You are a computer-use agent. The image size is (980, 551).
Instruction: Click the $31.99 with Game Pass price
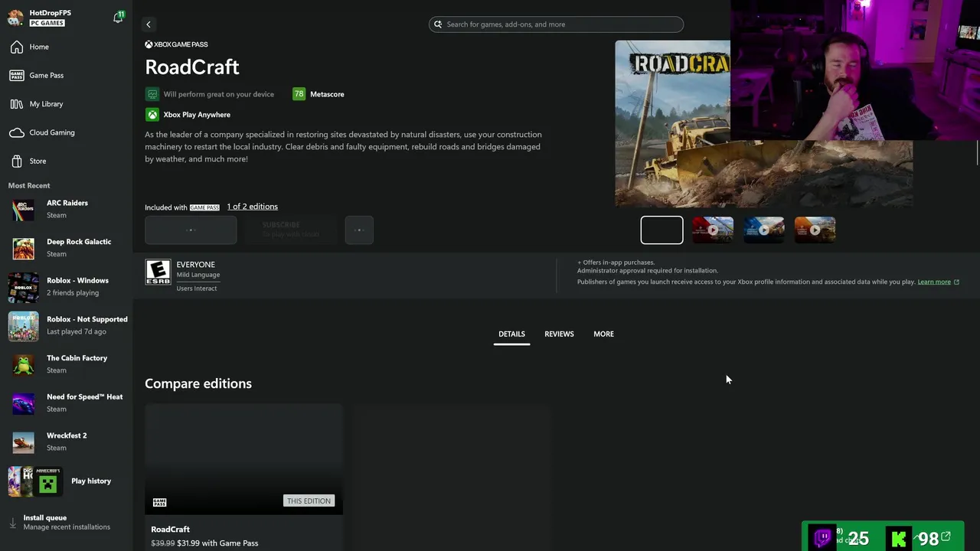point(217,543)
